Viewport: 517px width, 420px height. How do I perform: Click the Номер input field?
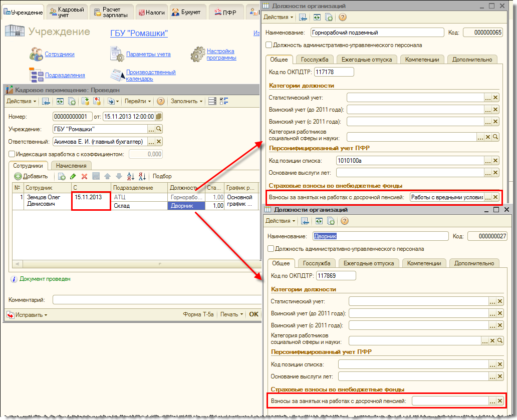tap(72, 116)
